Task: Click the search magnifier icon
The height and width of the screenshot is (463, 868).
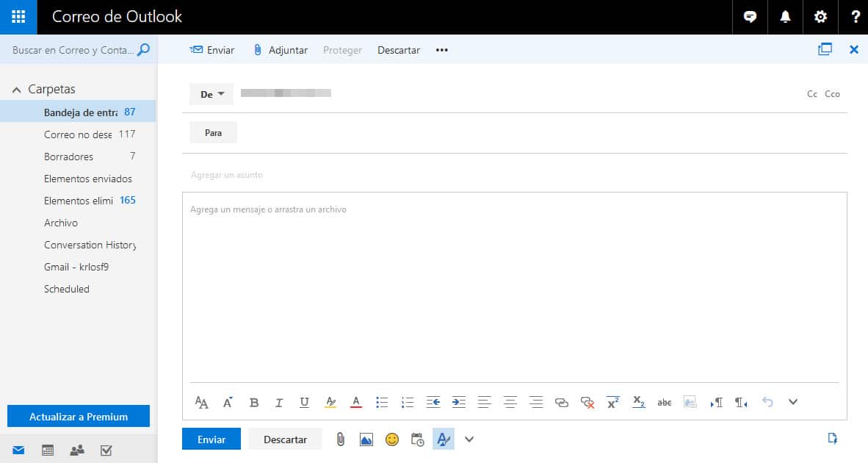Action: 143,50
